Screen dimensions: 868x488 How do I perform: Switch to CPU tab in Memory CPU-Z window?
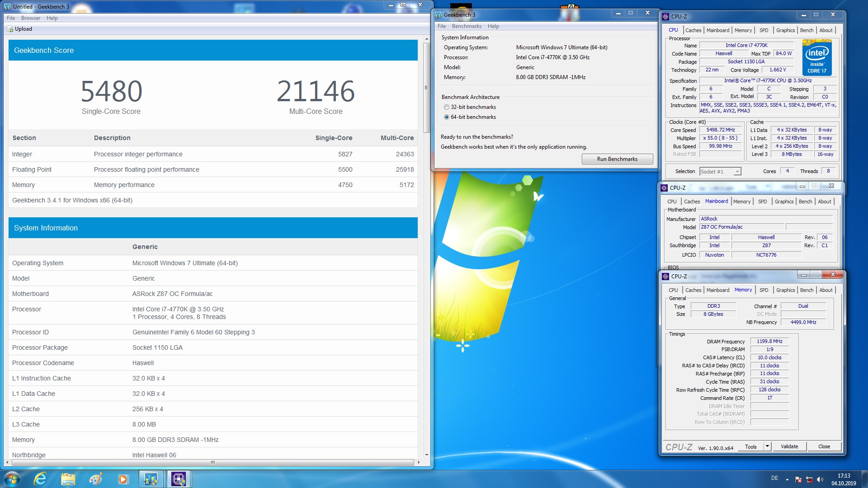point(673,290)
